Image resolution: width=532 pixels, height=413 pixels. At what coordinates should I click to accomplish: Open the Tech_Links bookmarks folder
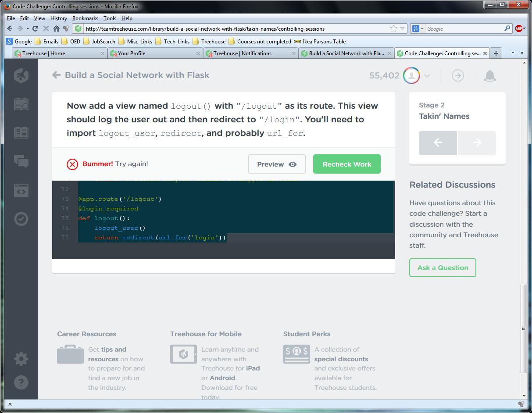(x=172, y=41)
